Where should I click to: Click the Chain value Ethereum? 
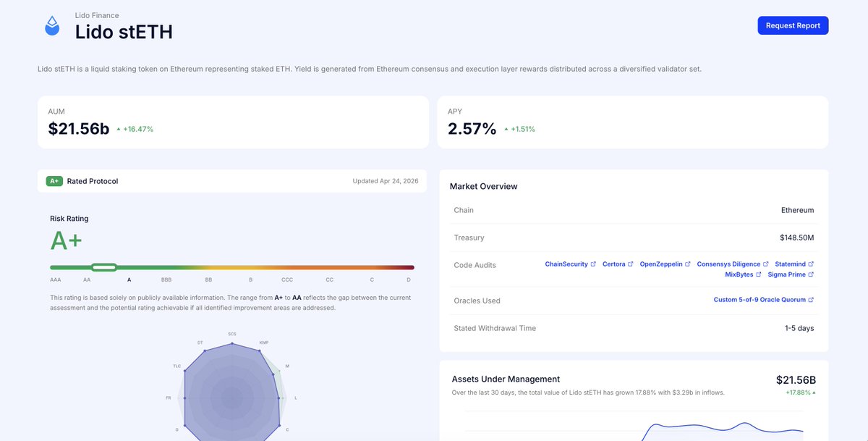[798, 210]
